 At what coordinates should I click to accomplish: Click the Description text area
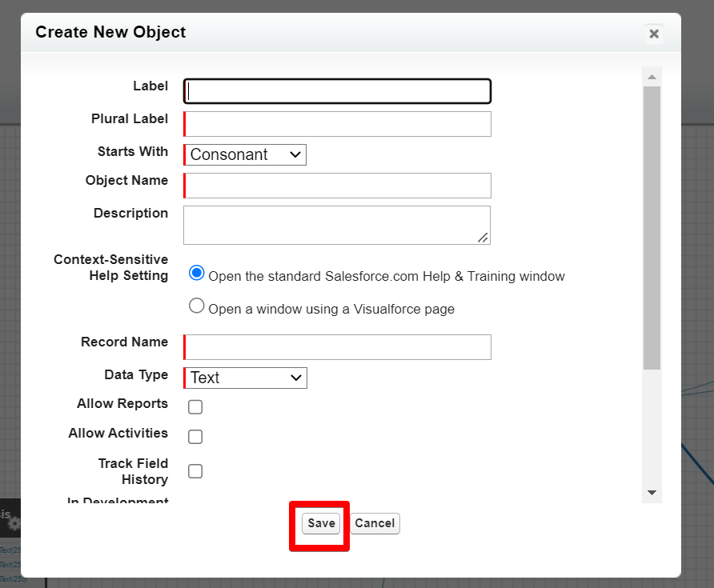pos(337,226)
